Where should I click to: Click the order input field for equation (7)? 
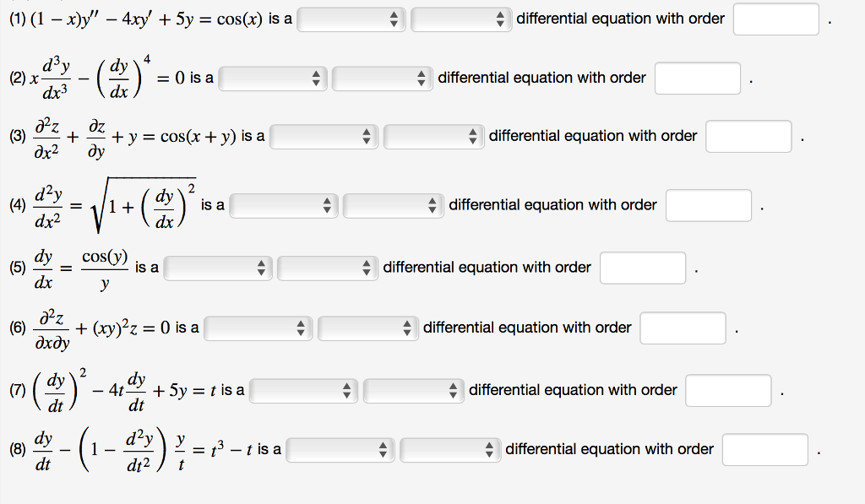[727, 390]
